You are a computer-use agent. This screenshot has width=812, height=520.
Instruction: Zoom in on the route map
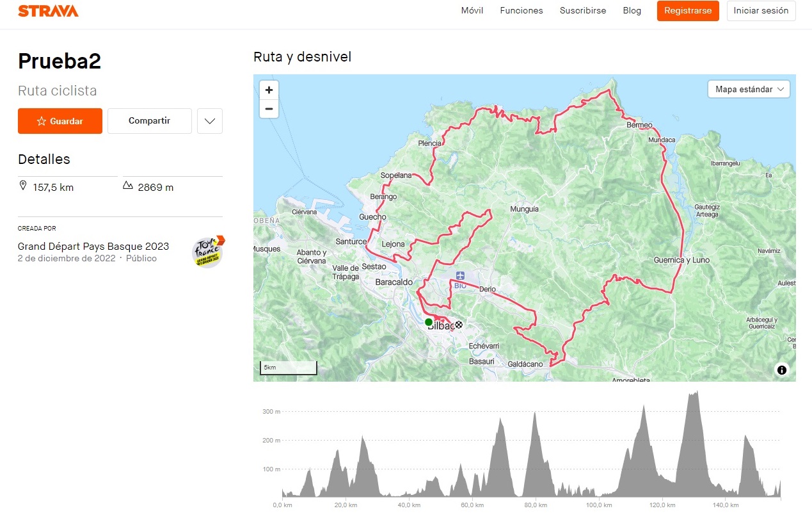[x=269, y=90]
